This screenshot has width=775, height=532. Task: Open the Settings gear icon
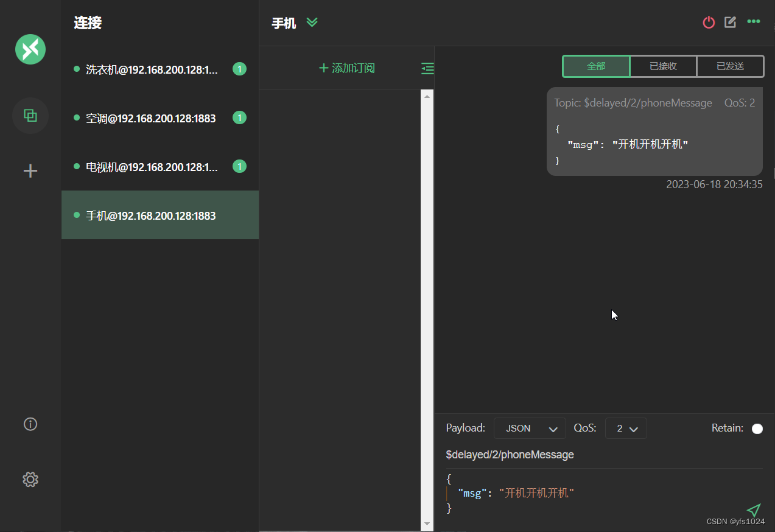(x=30, y=480)
